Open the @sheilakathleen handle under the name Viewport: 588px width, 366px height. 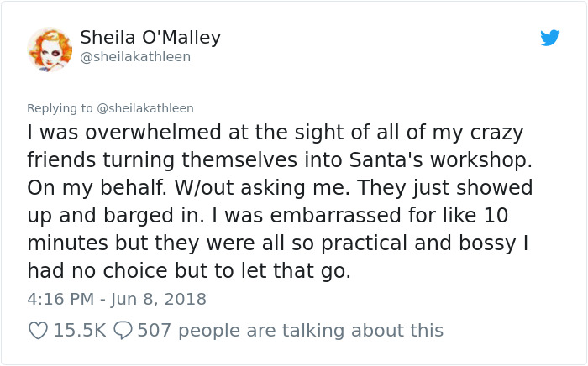point(135,57)
